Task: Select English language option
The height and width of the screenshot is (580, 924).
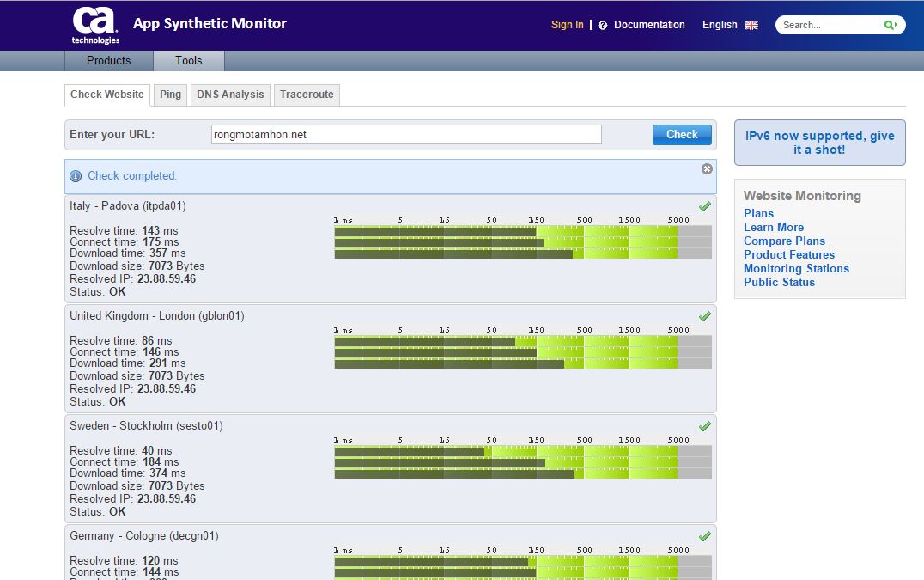Action: tap(720, 25)
